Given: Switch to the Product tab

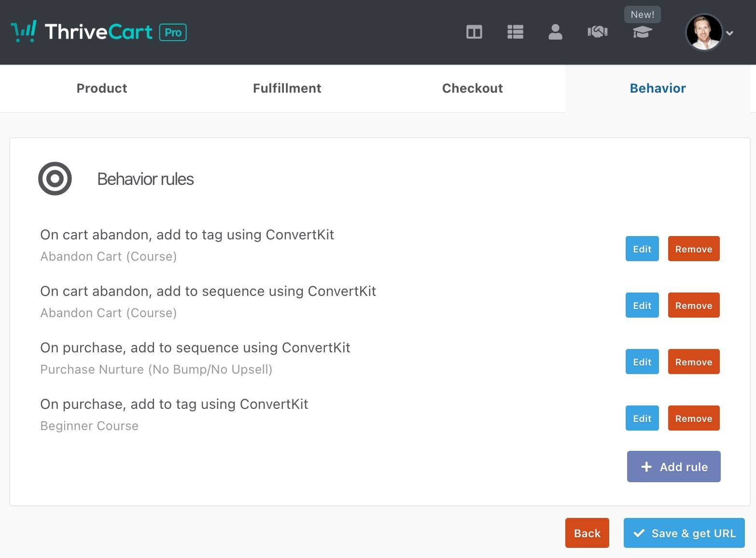Looking at the screenshot, I should [x=102, y=88].
